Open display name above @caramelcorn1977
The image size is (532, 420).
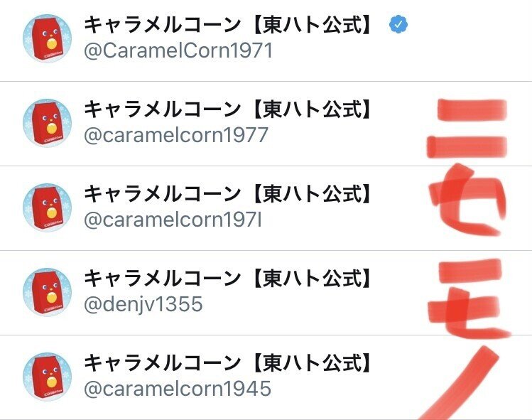tap(227, 109)
